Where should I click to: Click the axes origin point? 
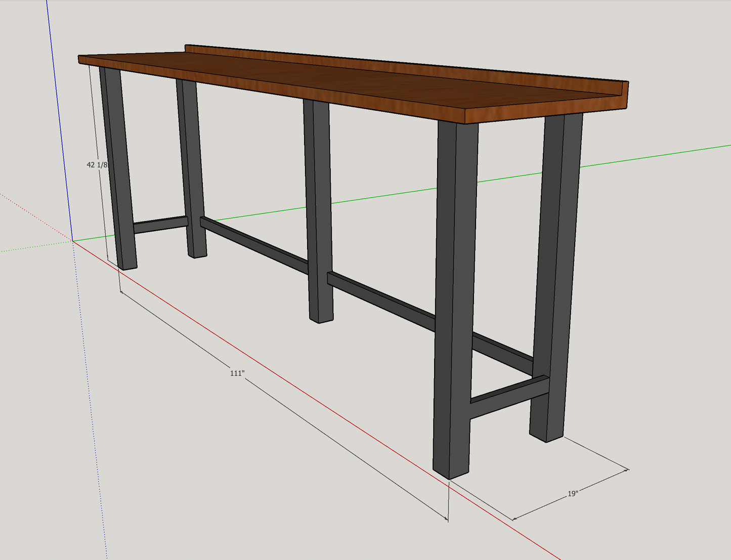click(x=73, y=241)
